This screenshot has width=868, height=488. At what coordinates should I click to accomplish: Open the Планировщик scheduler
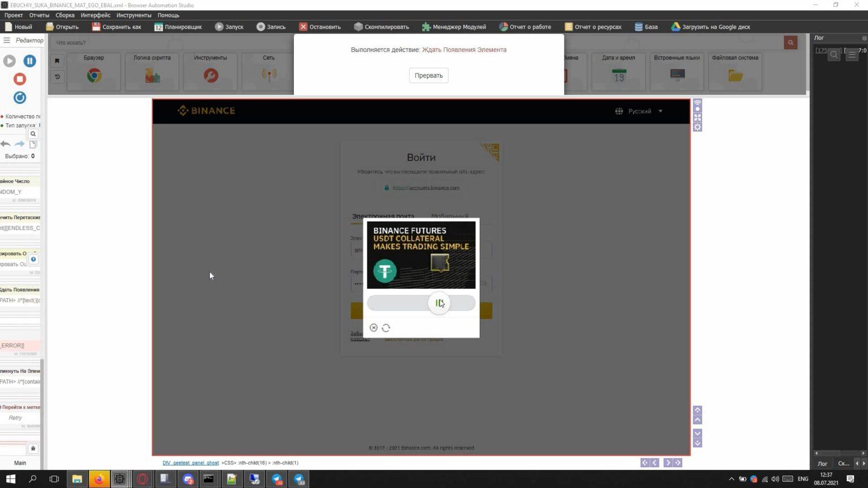178,27
